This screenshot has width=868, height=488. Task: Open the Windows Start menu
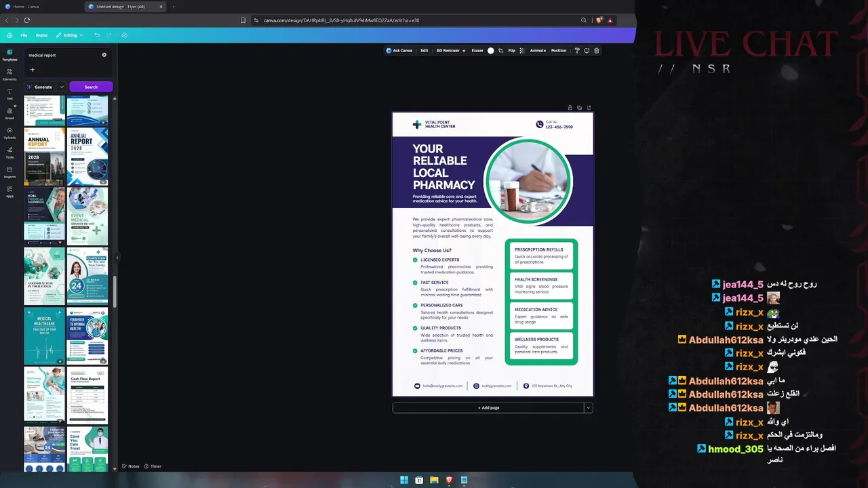coord(404,480)
